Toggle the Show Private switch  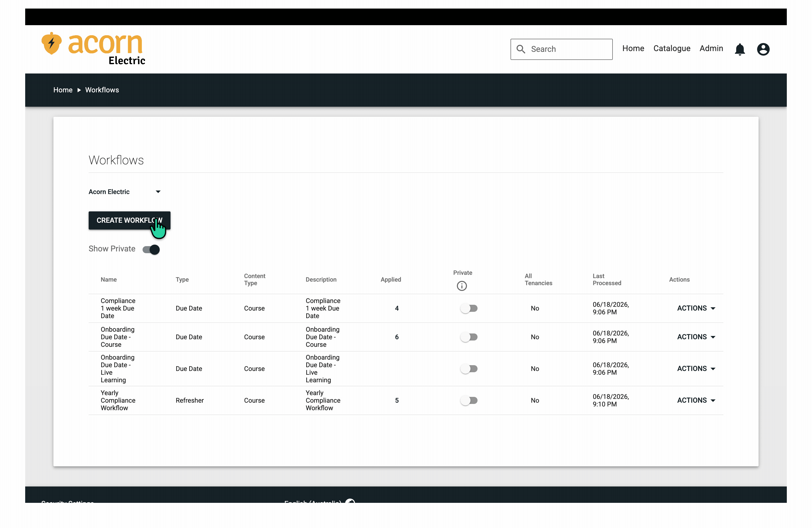pos(151,249)
